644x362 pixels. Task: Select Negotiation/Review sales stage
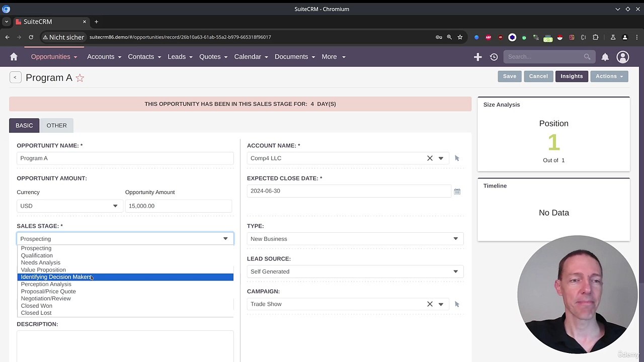[x=125, y=299]
